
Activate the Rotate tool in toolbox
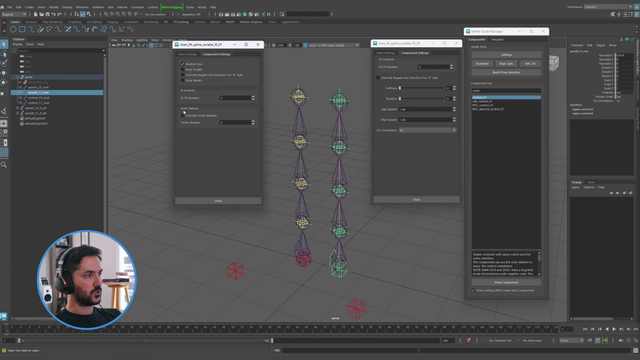(4, 82)
